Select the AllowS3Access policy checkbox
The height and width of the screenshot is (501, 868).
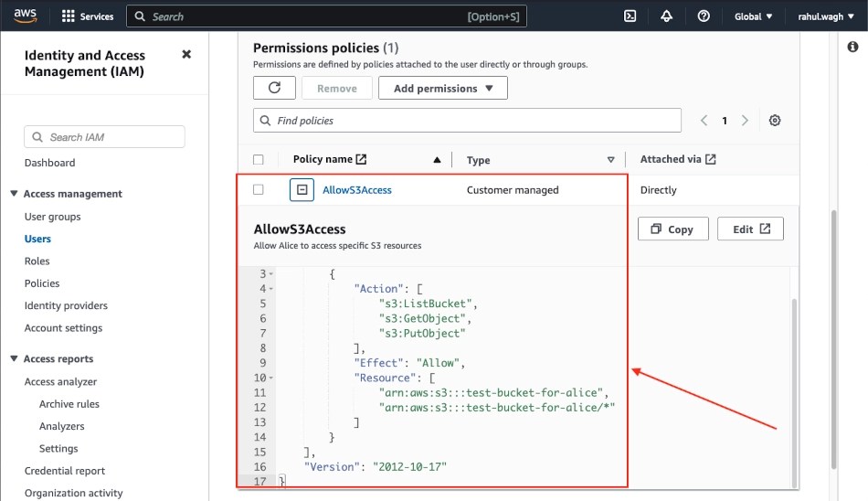[259, 189]
